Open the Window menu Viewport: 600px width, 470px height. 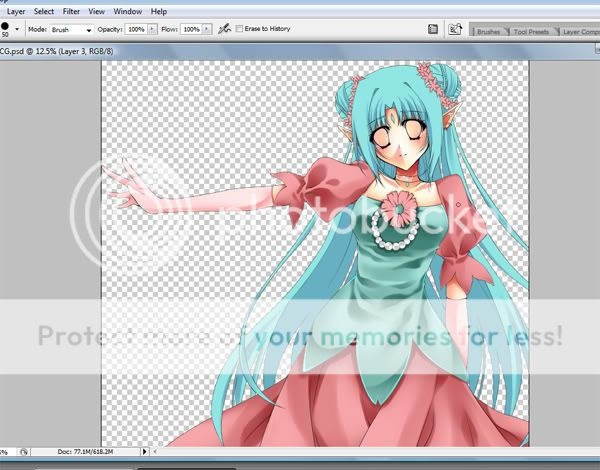128,12
